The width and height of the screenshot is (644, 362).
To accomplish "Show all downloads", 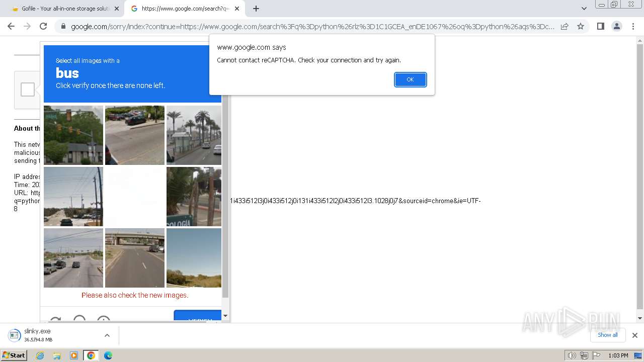I will (x=608, y=335).
